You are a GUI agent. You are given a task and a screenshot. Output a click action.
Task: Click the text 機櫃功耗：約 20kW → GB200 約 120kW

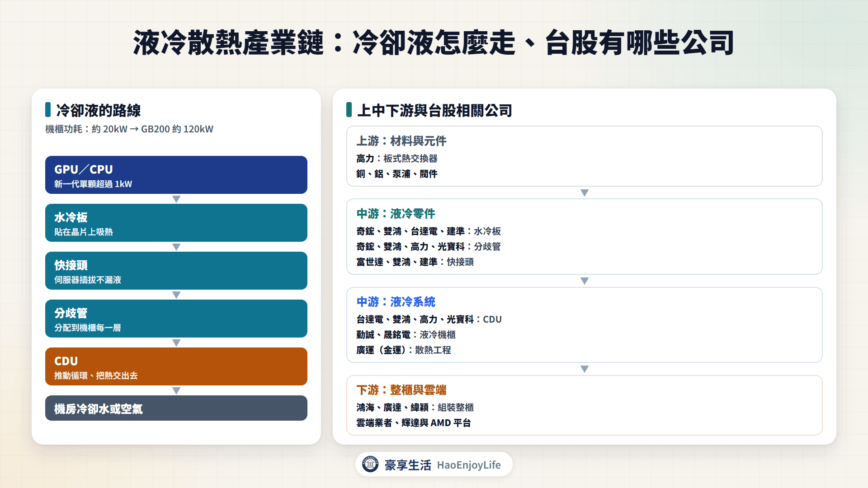click(129, 129)
